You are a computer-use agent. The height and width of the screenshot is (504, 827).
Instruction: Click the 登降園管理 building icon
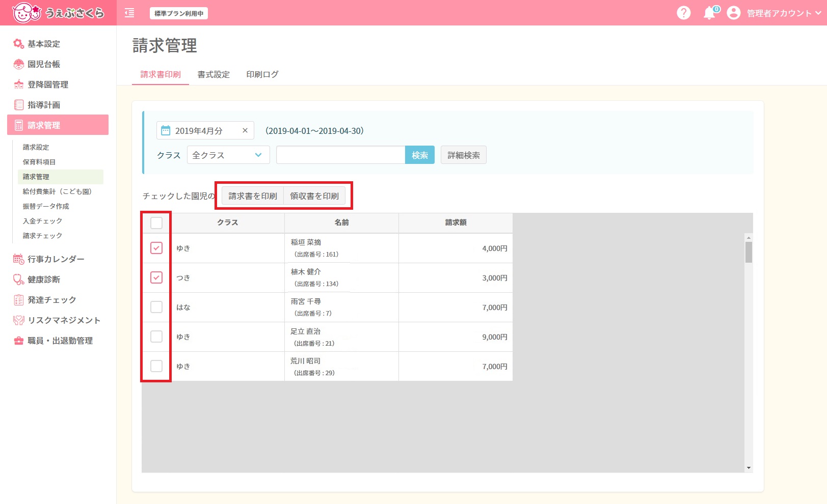click(x=19, y=85)
